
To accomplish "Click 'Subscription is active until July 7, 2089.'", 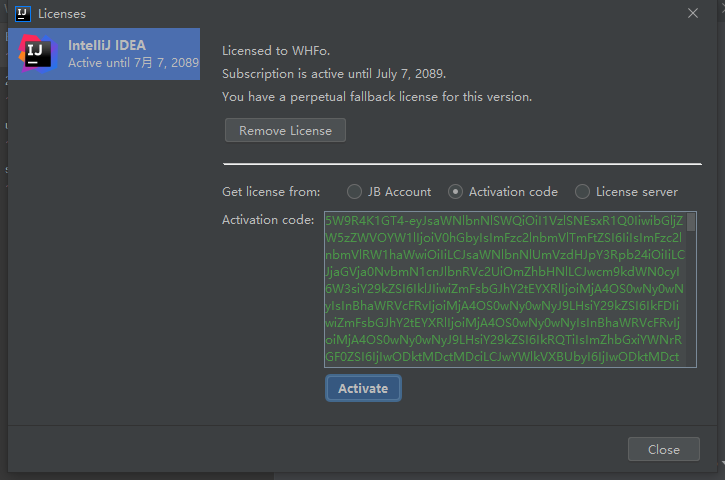I will (x=334, y=74).
